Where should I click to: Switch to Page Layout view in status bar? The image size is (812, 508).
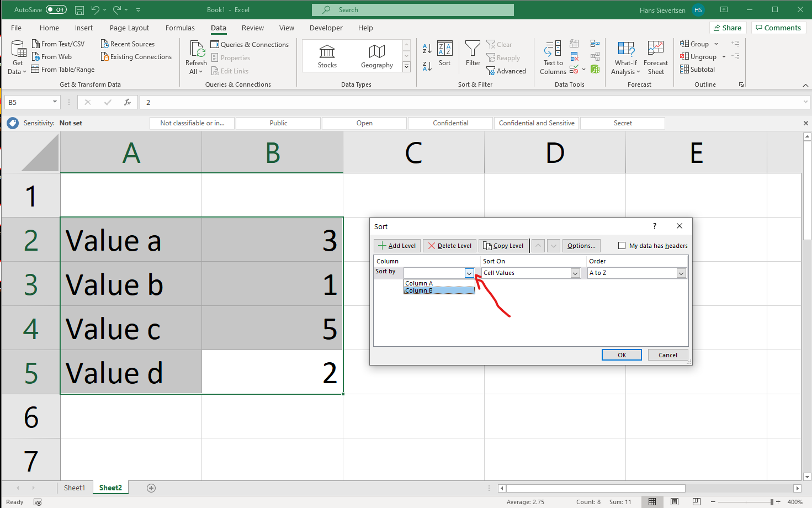click(675, 502)
